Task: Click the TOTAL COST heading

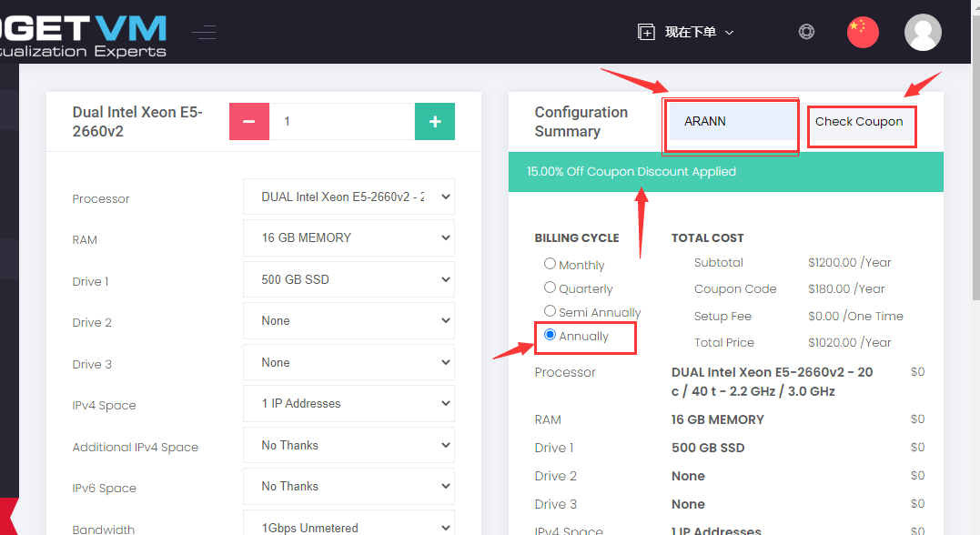Action: [x=708, y=238]
